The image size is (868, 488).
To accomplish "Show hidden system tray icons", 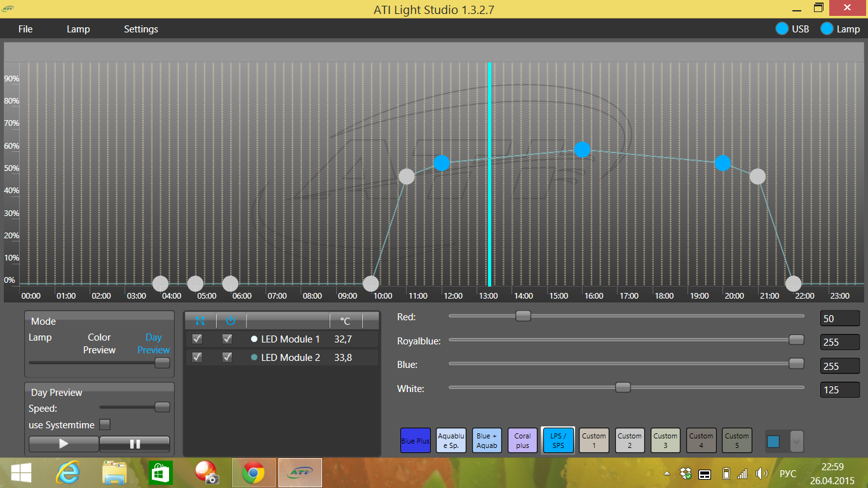I will (667, 474).
